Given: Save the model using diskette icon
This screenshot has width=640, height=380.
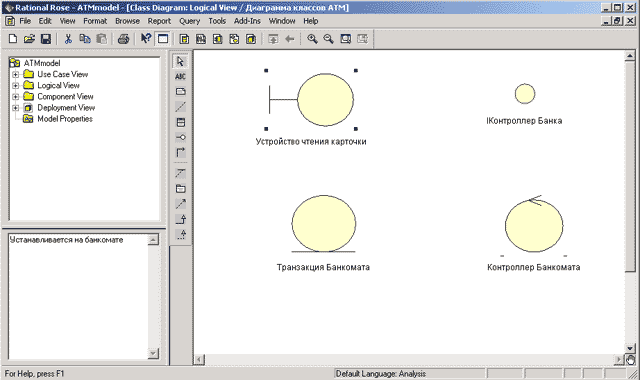Looking at the screenshot, I should (x=46, y=39).
